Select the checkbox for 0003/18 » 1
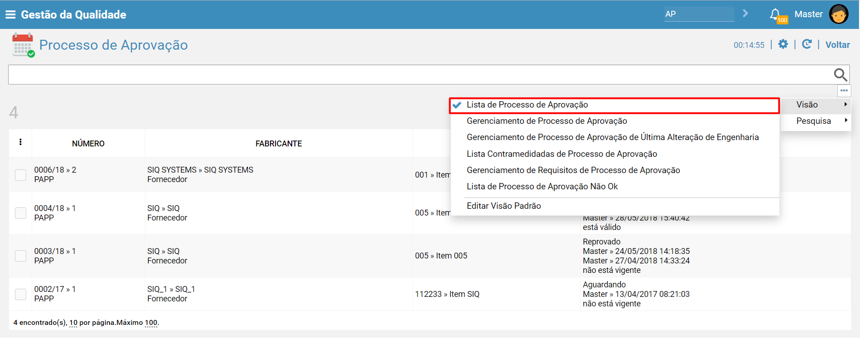The height and width of the screenshot is (338, 868). (21, 256)
